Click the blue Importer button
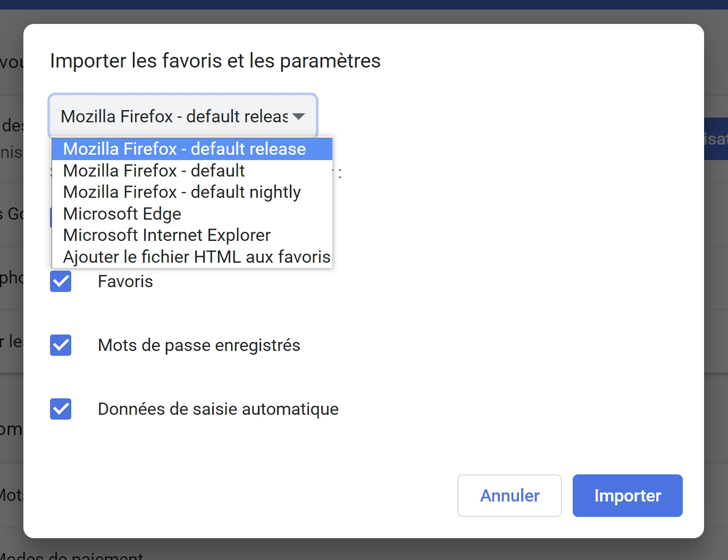 point(627,496)
